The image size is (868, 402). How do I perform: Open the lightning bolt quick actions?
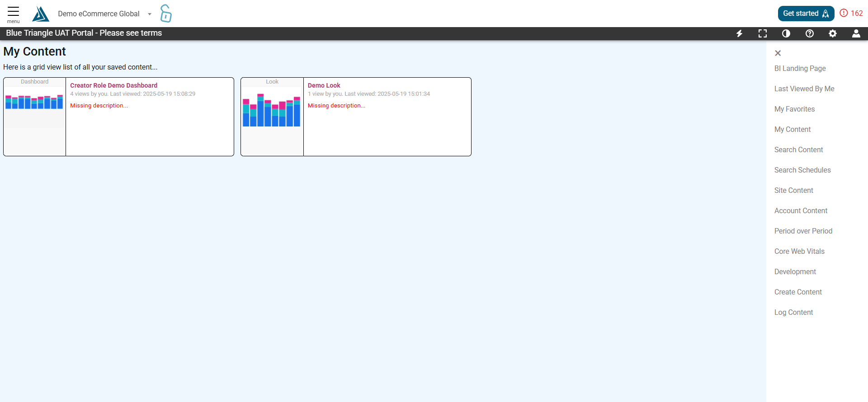tap(739, 33)
